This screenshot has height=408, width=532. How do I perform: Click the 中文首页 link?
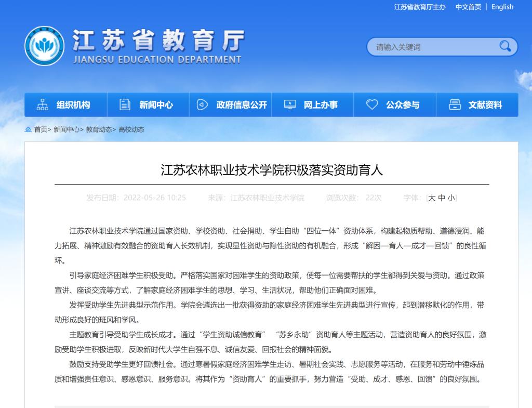(468, 7)
